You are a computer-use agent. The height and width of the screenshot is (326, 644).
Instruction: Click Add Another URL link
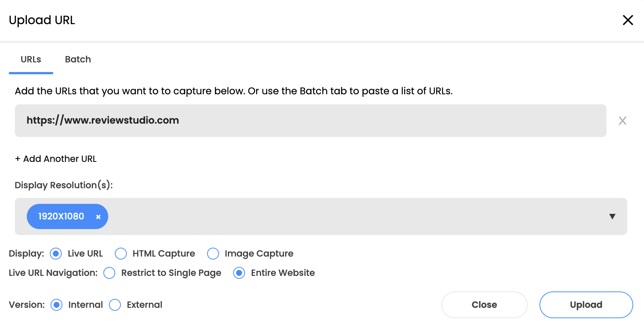[59, 159]
